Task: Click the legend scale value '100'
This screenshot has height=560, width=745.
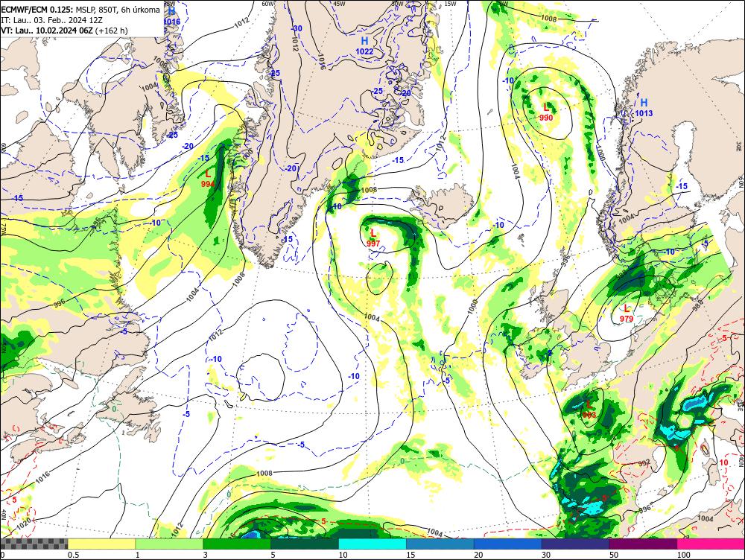Action: click(x=683, y=555)
